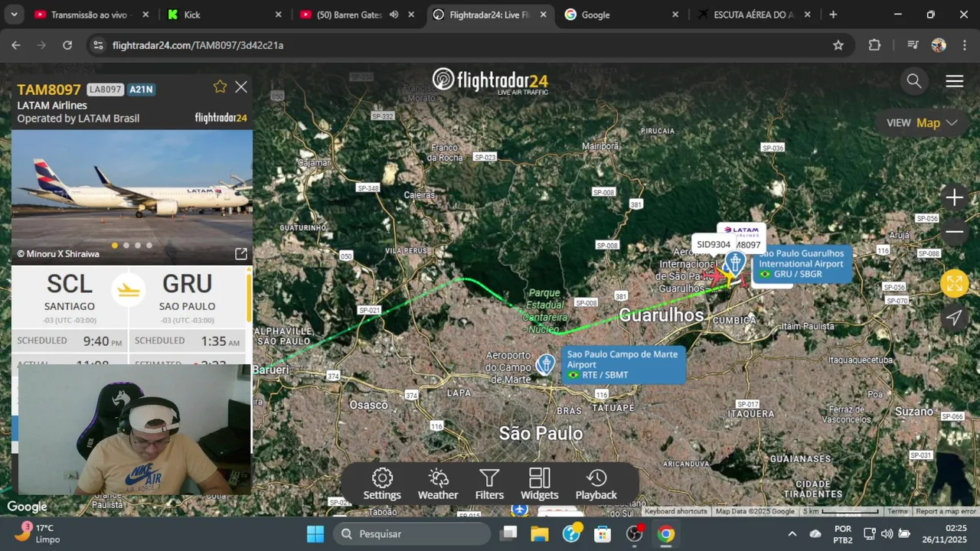The height and width of the screenshot is (551, 980).
Task: Open the Widgets menu
Action: click(540, 484)
